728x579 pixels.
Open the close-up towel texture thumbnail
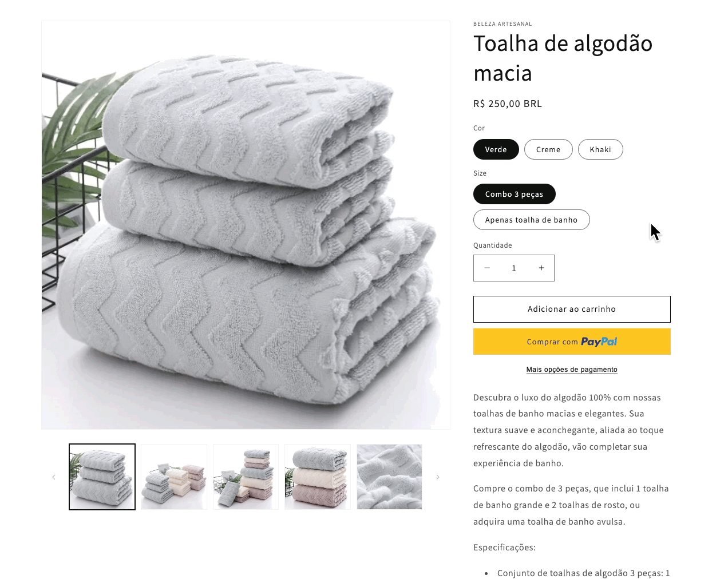[390, 477]
